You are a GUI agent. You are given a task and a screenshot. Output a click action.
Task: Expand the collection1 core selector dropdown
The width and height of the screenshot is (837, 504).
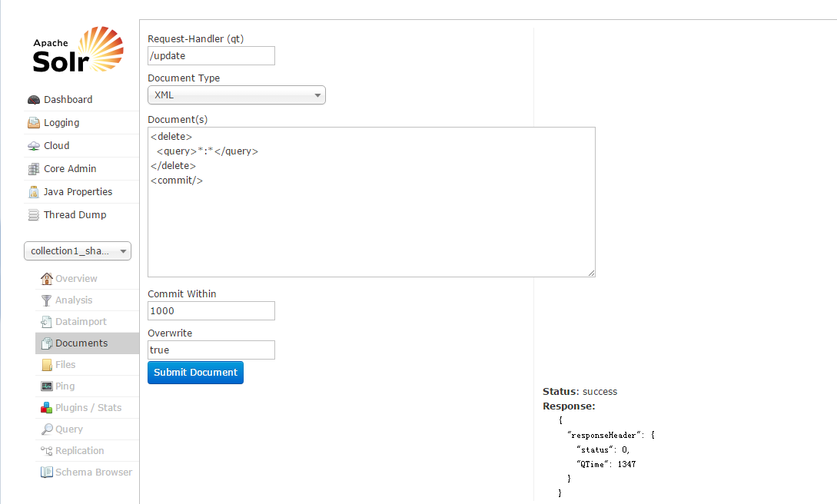point(78,251)
